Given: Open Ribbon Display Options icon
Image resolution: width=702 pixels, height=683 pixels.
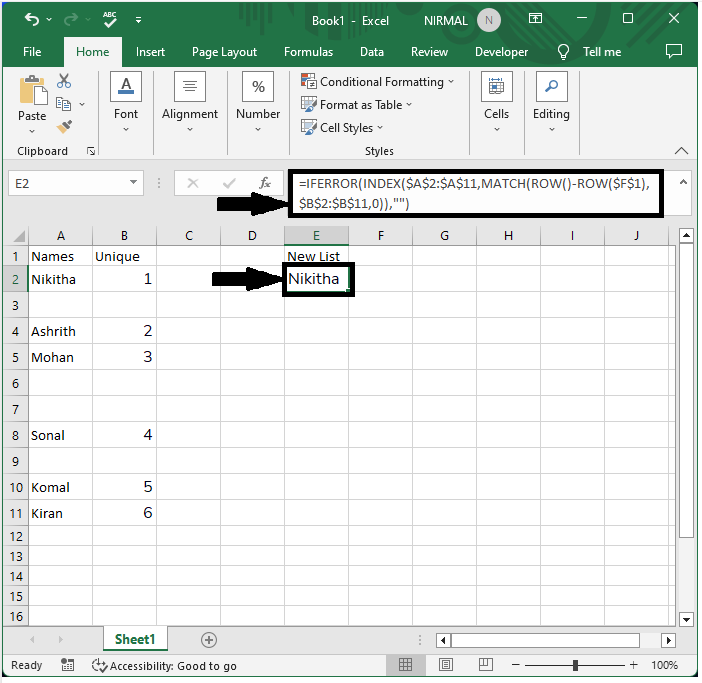Looking at the screenshot, I should 535,18.
